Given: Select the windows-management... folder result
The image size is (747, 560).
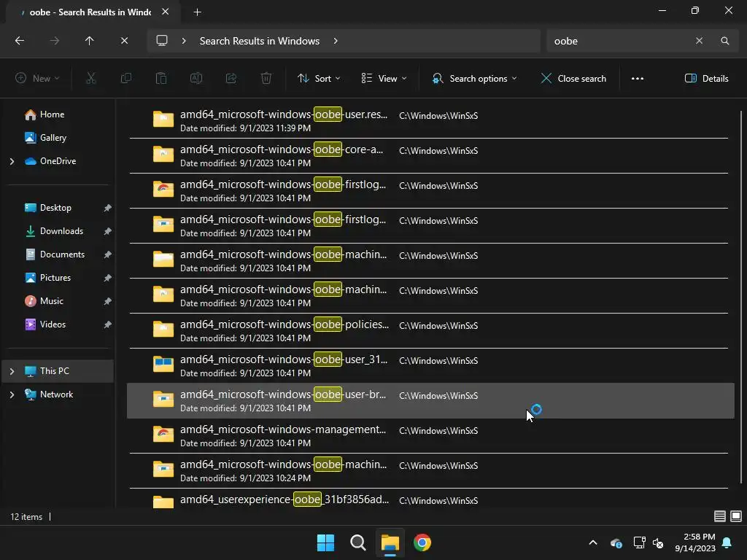Looking at the screenshot, I should click(x=429, y=436).
